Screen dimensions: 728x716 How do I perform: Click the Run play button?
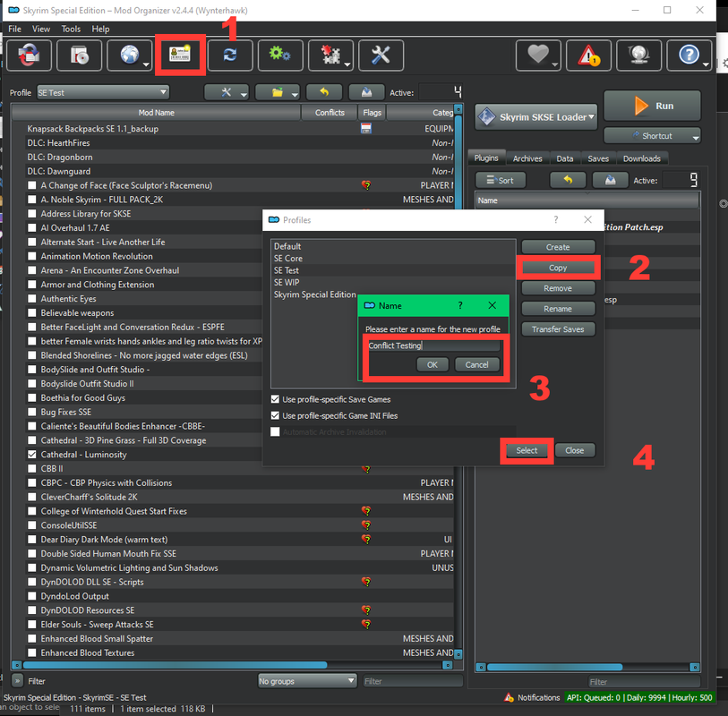tap(652, 106)
